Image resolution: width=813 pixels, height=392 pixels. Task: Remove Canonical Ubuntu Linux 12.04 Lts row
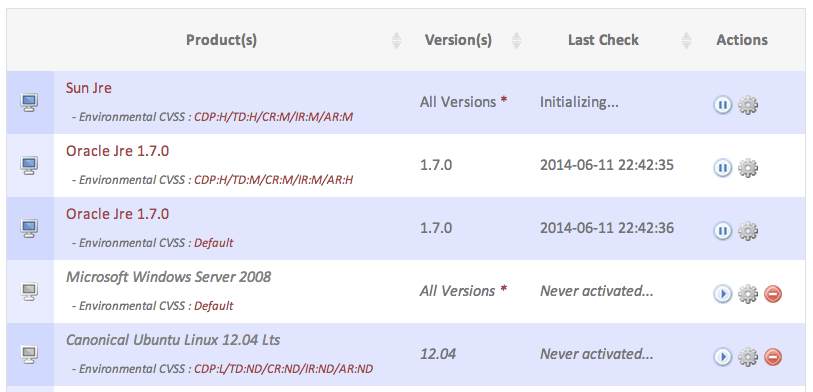[773, 357]
